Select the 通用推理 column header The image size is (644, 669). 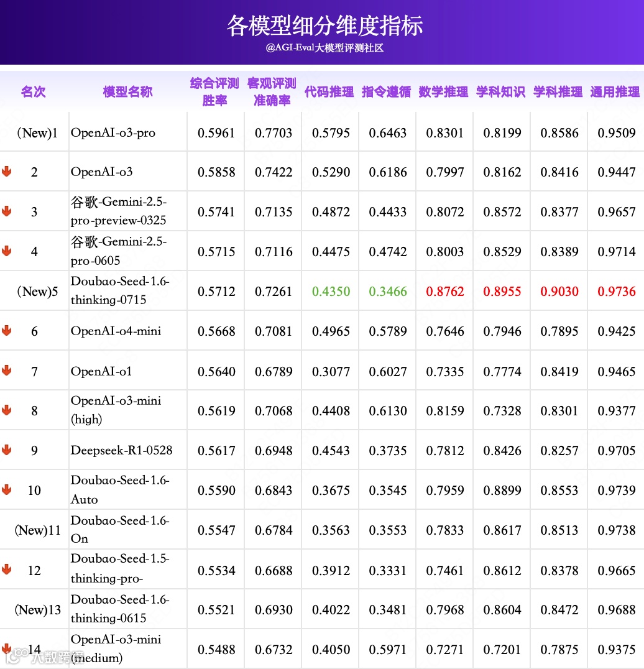click(615, 91)
